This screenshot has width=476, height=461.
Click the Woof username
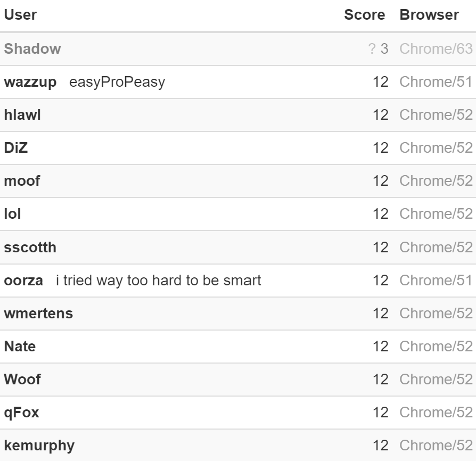(x=22, y=380)
